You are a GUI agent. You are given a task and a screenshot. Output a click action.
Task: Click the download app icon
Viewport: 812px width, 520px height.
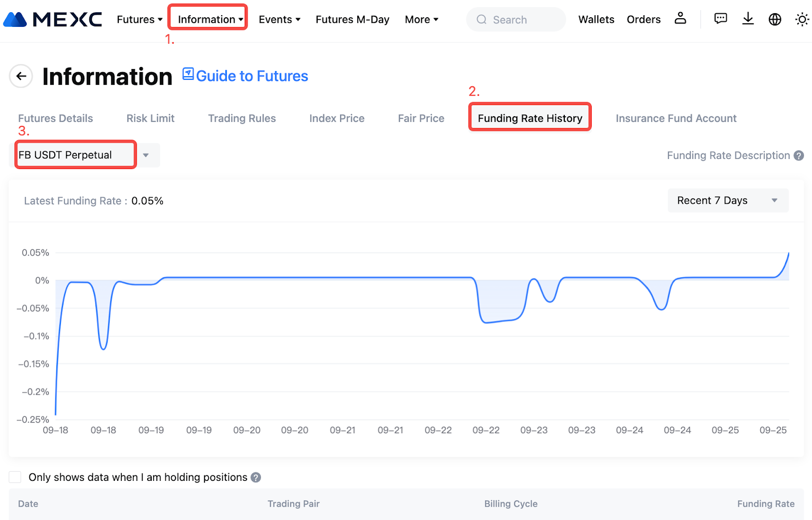748,19
